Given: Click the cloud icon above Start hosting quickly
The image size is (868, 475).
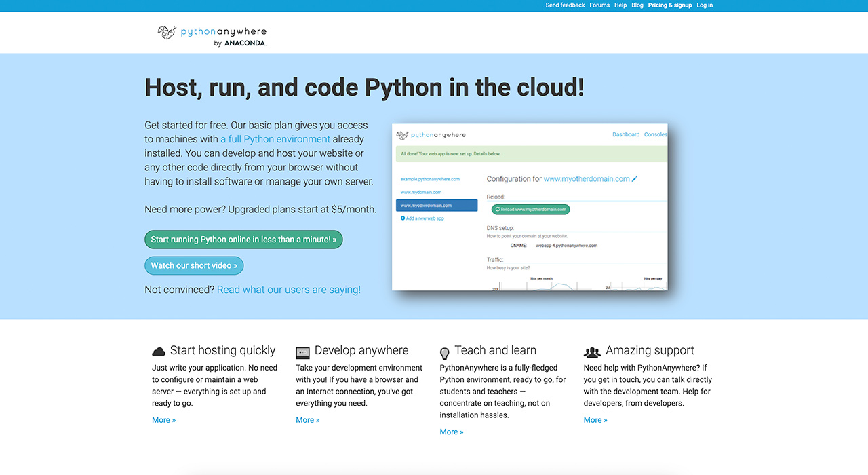Looking at the screenshot, I should coord(159,351).
